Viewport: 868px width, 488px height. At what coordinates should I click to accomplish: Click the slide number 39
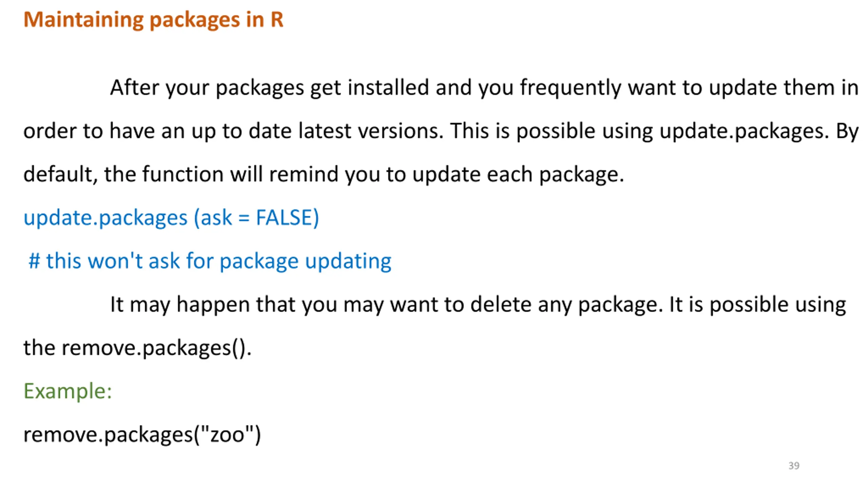pos(794,466)
